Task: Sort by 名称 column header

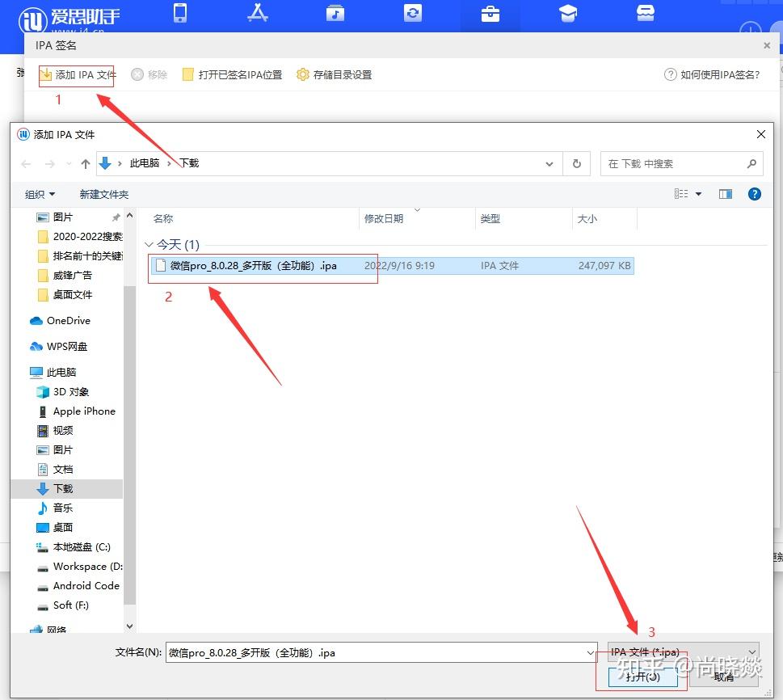Action: pyautogui.click(x=163, y=219)
